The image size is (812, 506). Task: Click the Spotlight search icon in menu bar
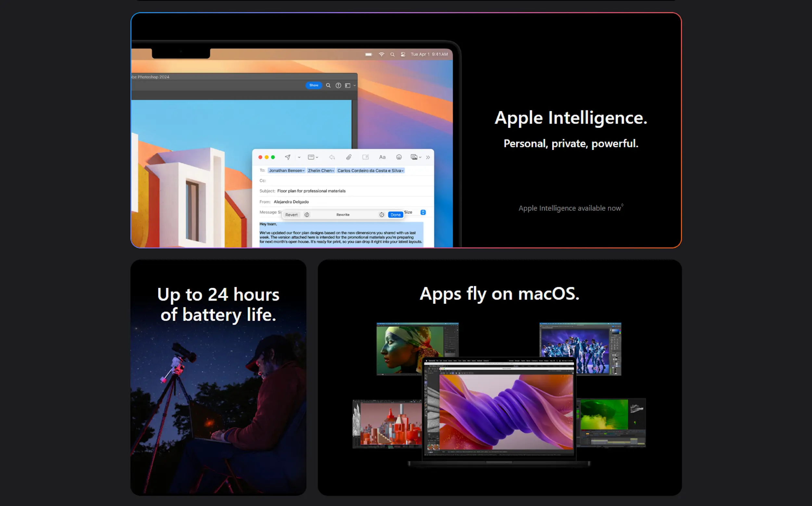(392, 55)
